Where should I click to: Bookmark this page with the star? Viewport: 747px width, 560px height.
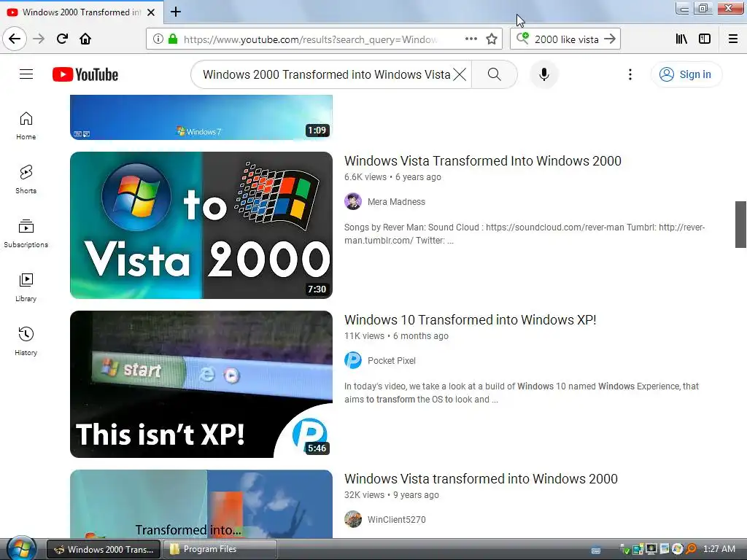coord(492,39)
